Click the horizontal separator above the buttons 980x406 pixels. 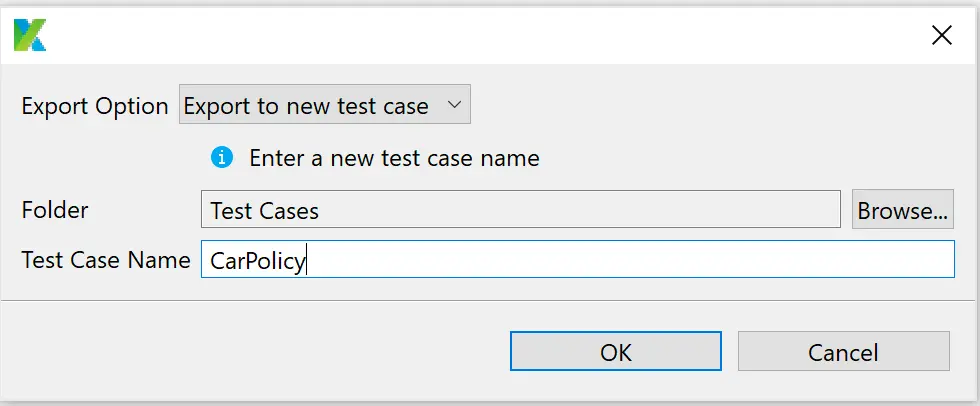pyautogui.click(x=490, y=299)
